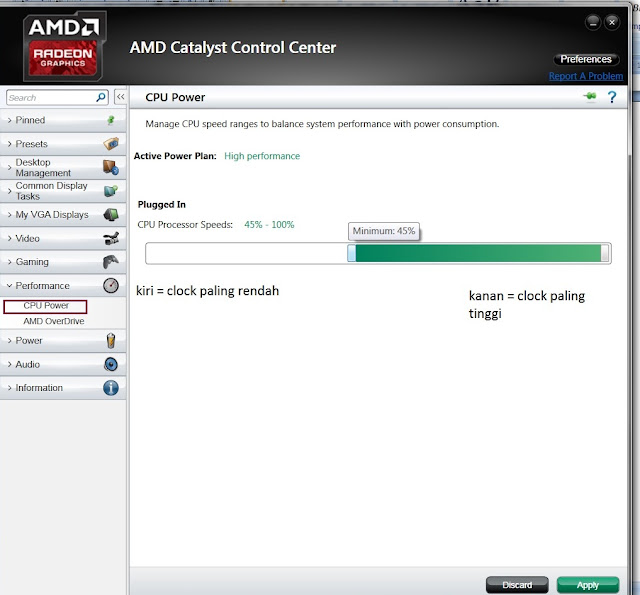Click the search magnifier icon

tap(101, 97)
